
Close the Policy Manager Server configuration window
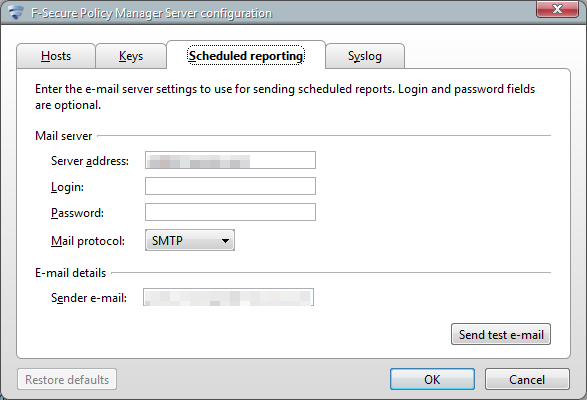557,9
